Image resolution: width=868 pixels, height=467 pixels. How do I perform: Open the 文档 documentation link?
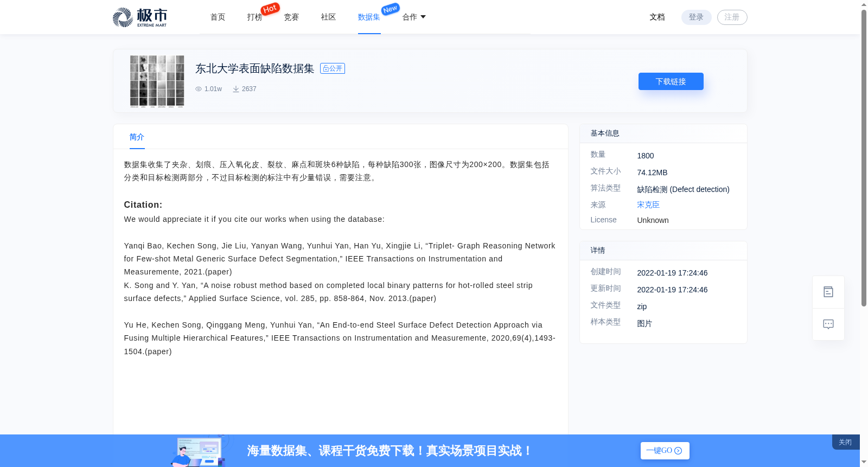pyautogui.click(x=657, y=17)
